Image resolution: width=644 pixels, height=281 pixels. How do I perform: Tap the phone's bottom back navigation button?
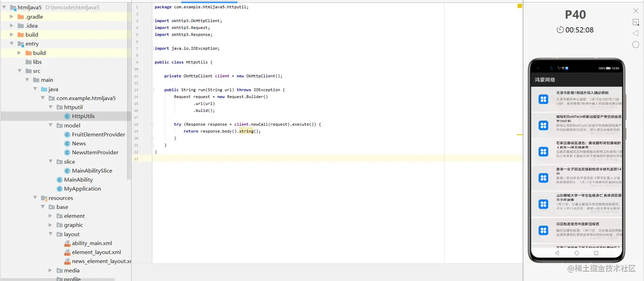557,253
